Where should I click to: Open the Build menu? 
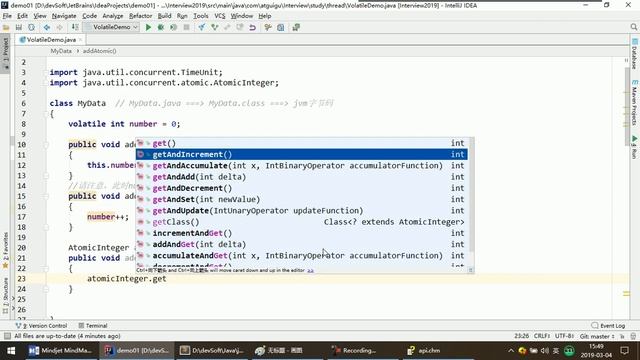click(164, 16)
